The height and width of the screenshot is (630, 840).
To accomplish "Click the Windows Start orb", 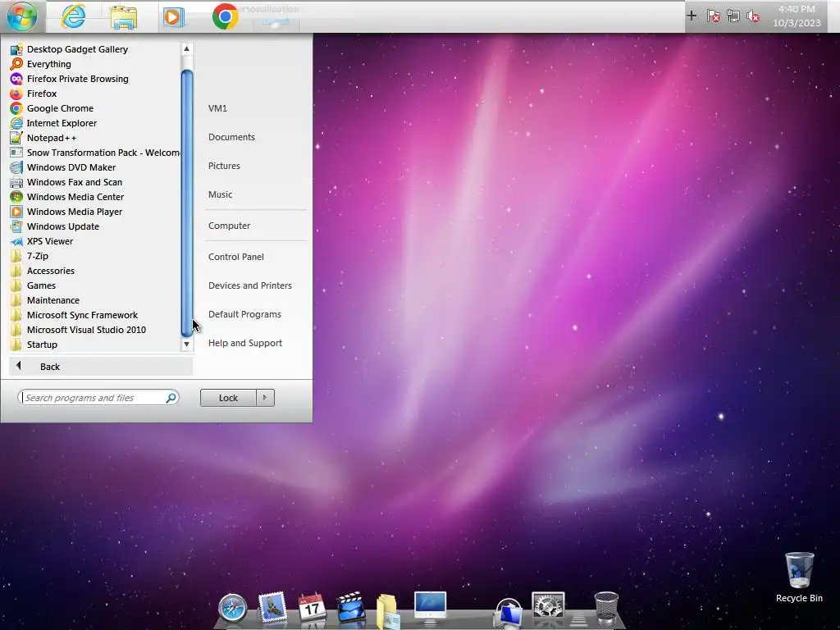I will tap(22, 16).
